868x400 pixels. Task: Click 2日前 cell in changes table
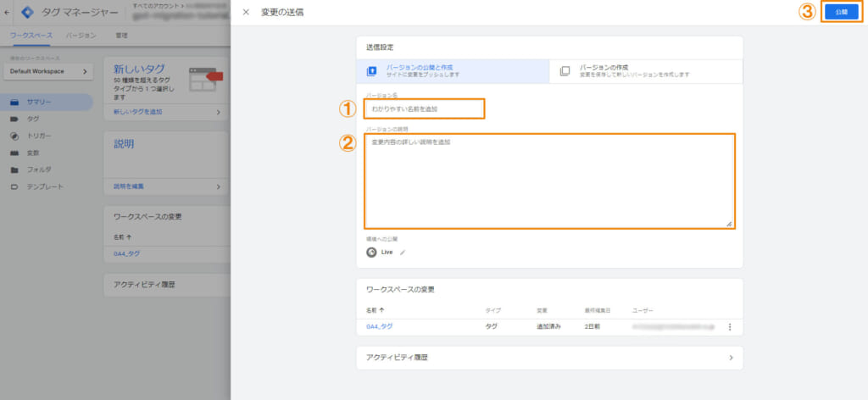pyautogui.click(x=592, y=327)
